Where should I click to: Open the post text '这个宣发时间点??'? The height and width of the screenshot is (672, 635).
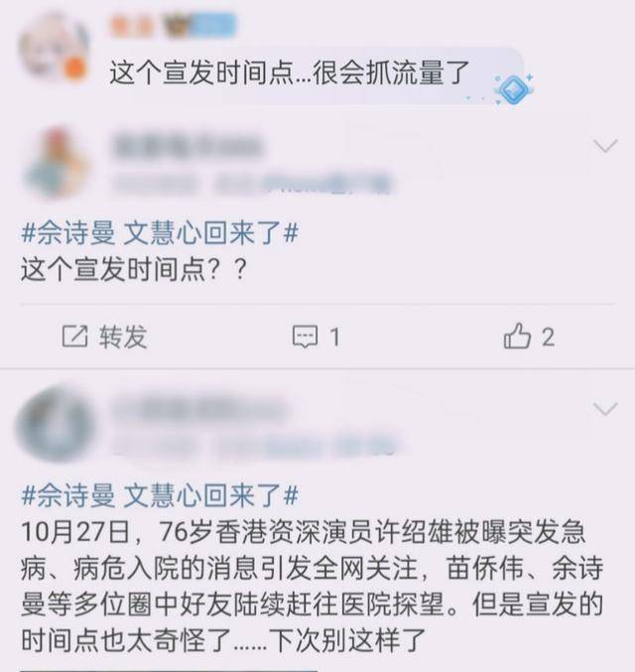pyautogui.click(x=134, y=270)
